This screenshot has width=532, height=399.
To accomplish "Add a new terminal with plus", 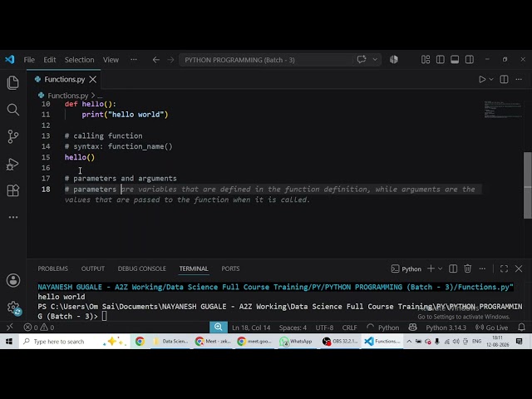I will click(431, 268).
